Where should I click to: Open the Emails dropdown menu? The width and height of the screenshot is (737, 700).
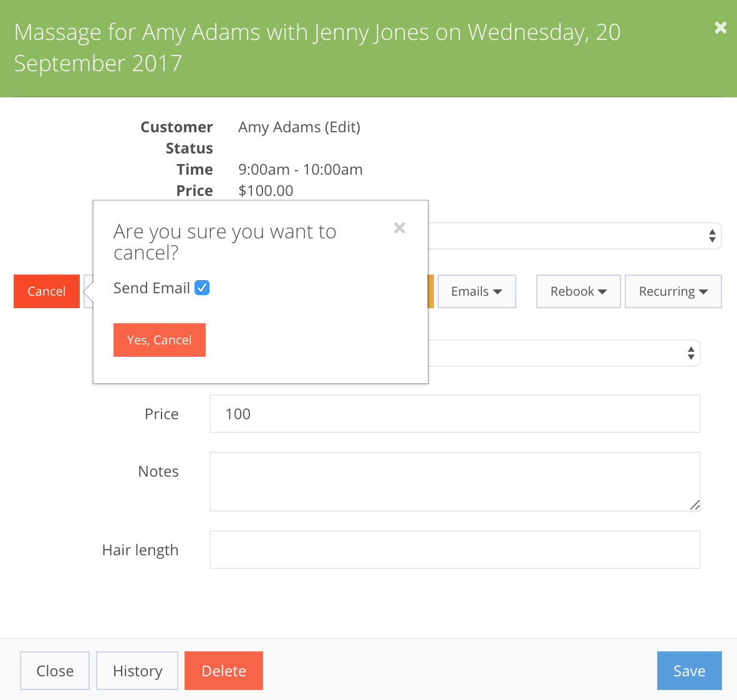point(476,291)
